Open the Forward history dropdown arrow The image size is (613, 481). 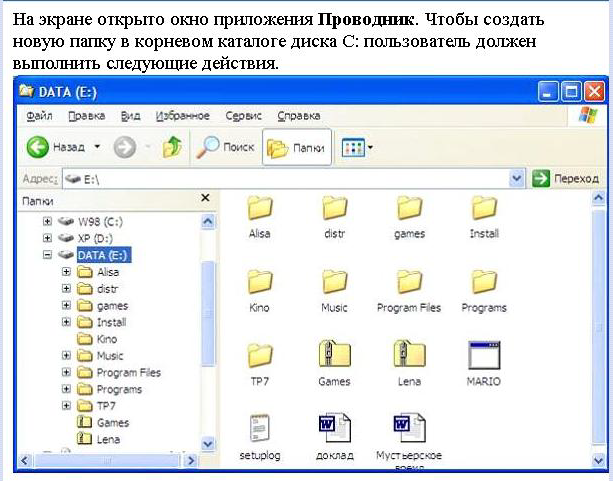point(148,147)
